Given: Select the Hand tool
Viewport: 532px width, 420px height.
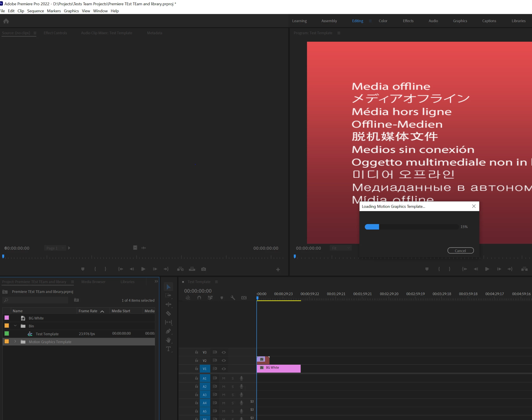Looking at the screenshot, I should click(168, 340).
